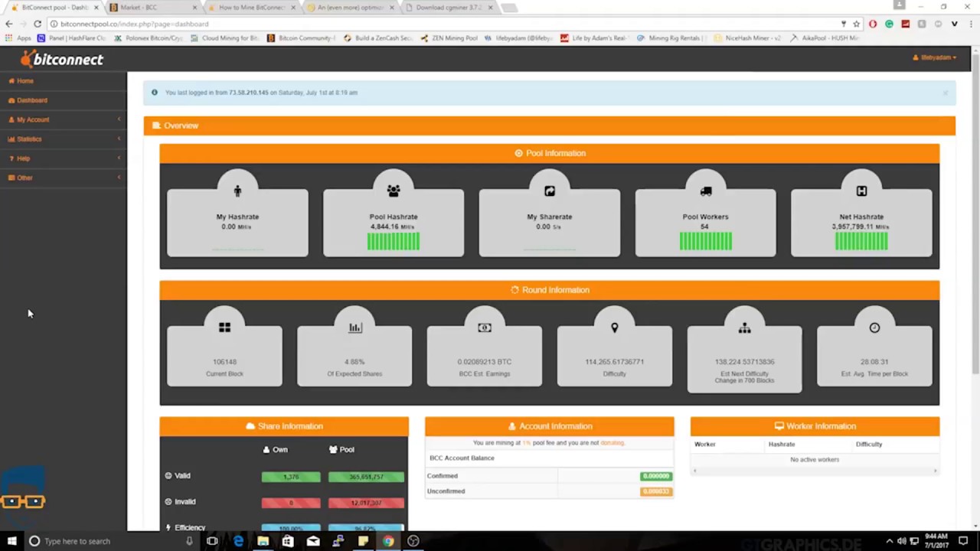The image size is (980, 551).
Task: Click the Chrome icon on the taskbar
Action: coord(388,541)
